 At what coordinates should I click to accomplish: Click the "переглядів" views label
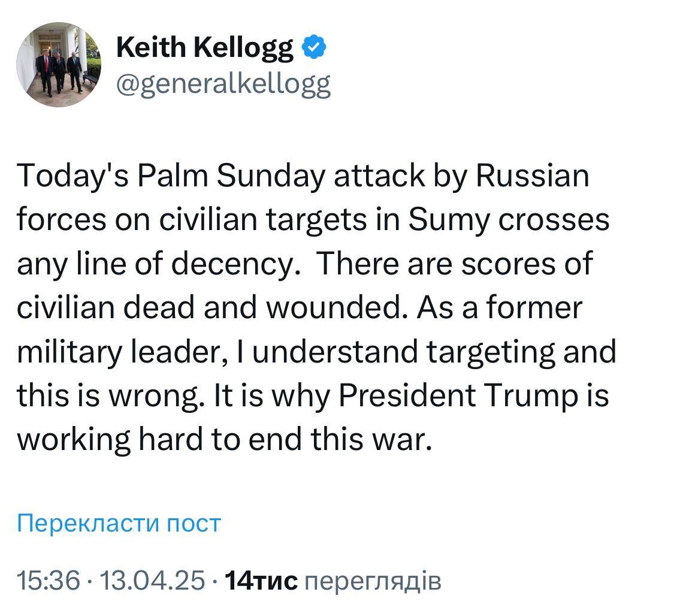click(373, 580)
